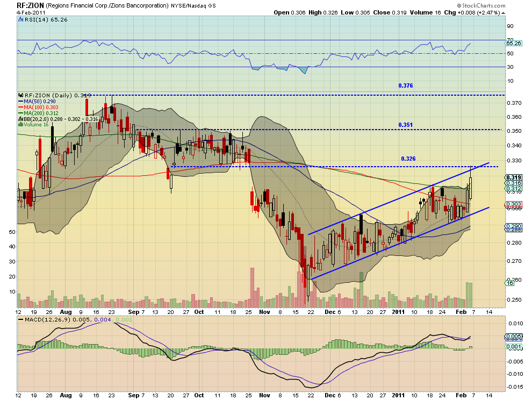Click the '2011' label on the price chart date axis
The height and width of the screenshot is (400, 532).
(x=398, y=312)
